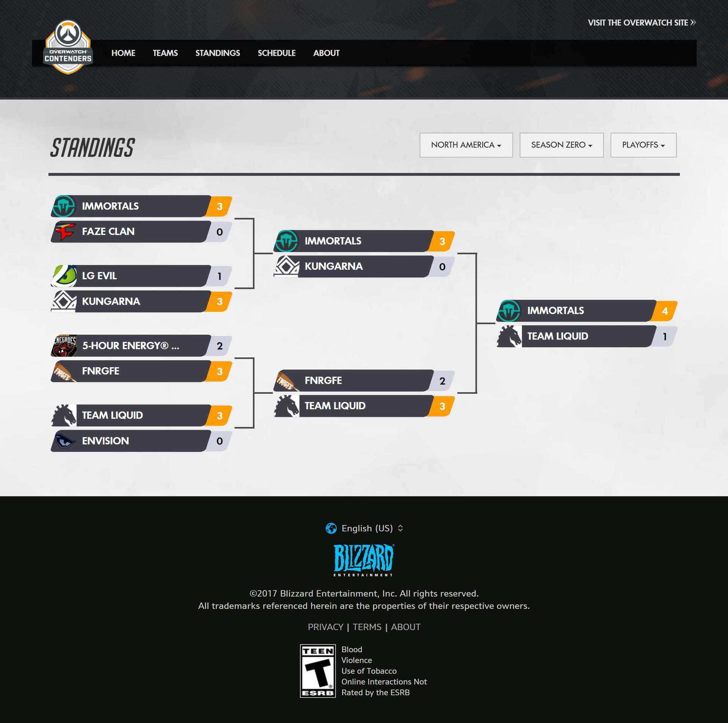Click the Faze Clan team icon
Image resolution: width=728 pixels, height=723 pixels.
(x=64, y=231)
